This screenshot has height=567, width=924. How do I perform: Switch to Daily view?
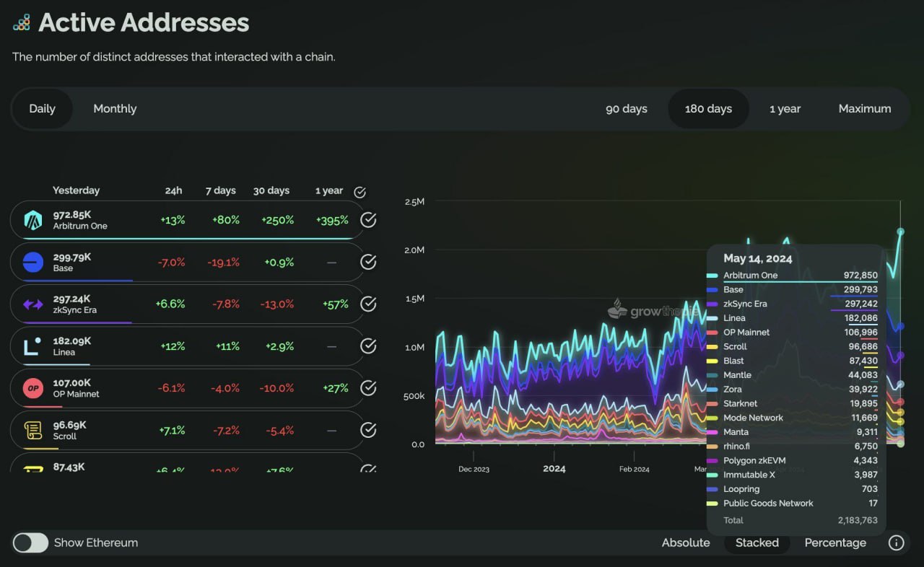pos(42,109)
